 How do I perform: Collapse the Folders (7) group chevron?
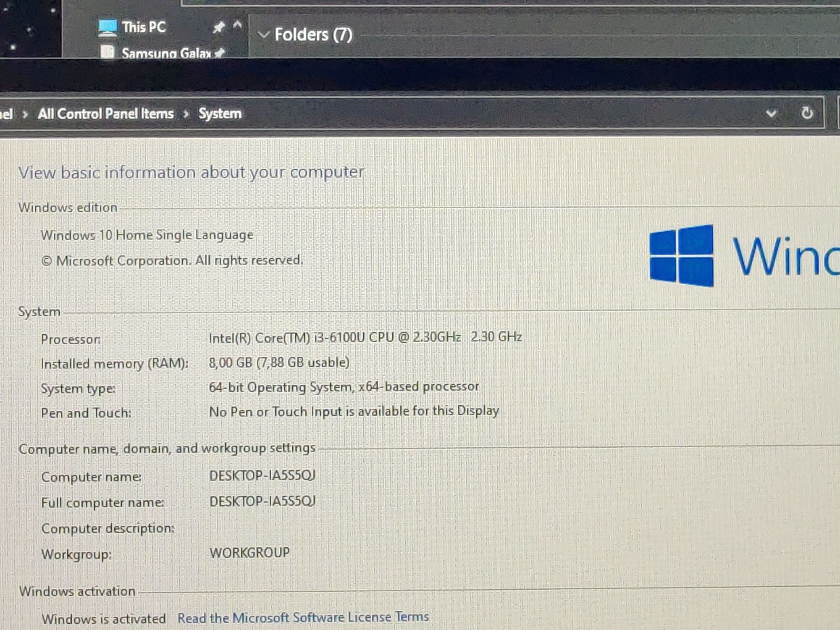[x=263, y=34]
